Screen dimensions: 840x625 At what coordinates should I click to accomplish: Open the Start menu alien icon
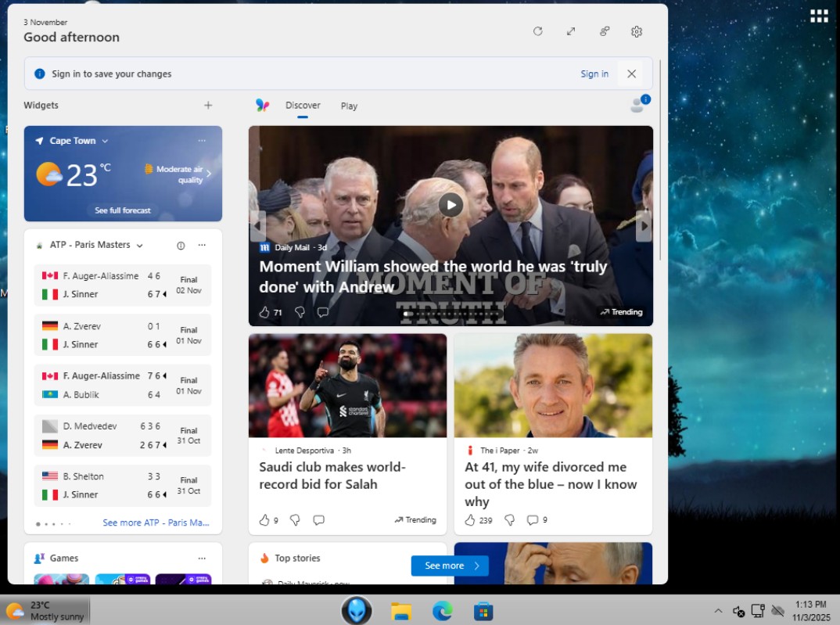tap(356, 611)
